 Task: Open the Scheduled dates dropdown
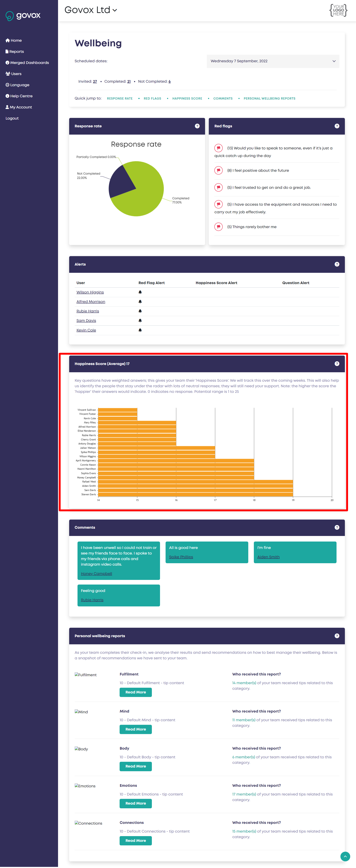tap(273, 61)
